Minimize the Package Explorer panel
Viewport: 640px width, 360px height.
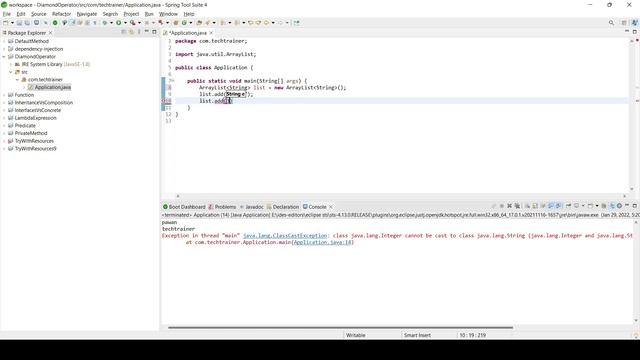[147, 32]
